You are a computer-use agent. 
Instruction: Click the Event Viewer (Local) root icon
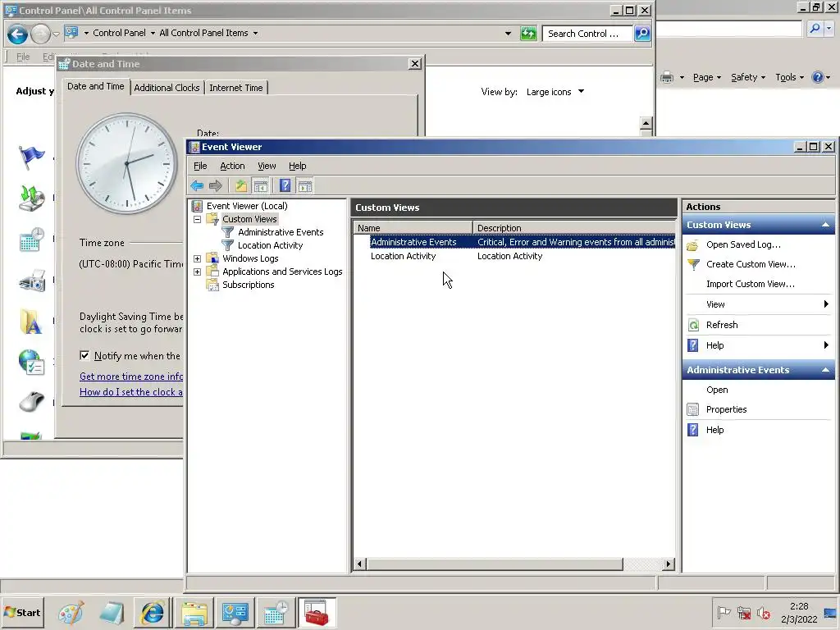197,206
